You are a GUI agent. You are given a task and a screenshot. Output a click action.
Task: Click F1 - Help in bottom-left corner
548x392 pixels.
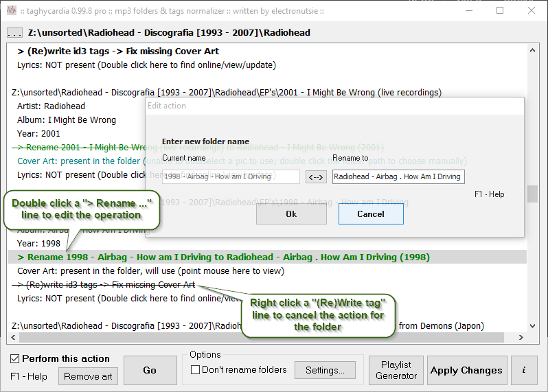pos(29,377)
